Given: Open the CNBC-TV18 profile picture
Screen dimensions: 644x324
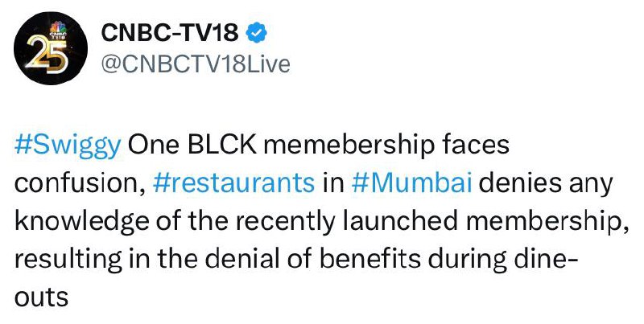Looking at the screenshot, I should 50,48.
